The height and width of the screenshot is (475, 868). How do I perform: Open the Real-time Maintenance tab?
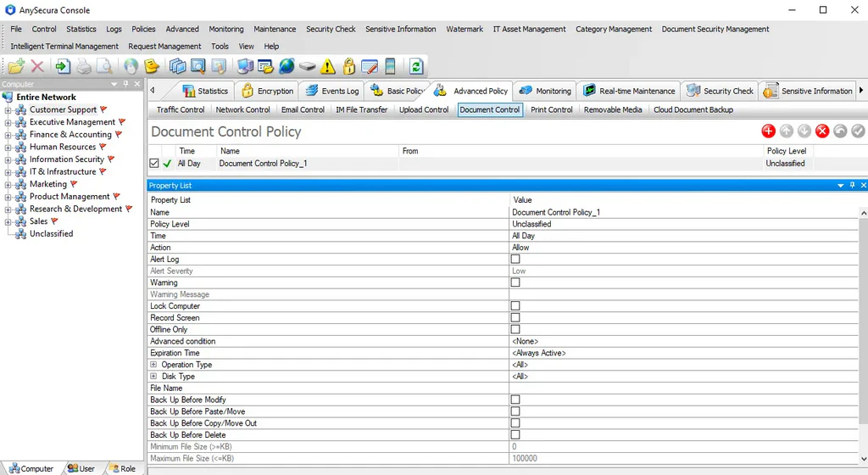[630, 91]
